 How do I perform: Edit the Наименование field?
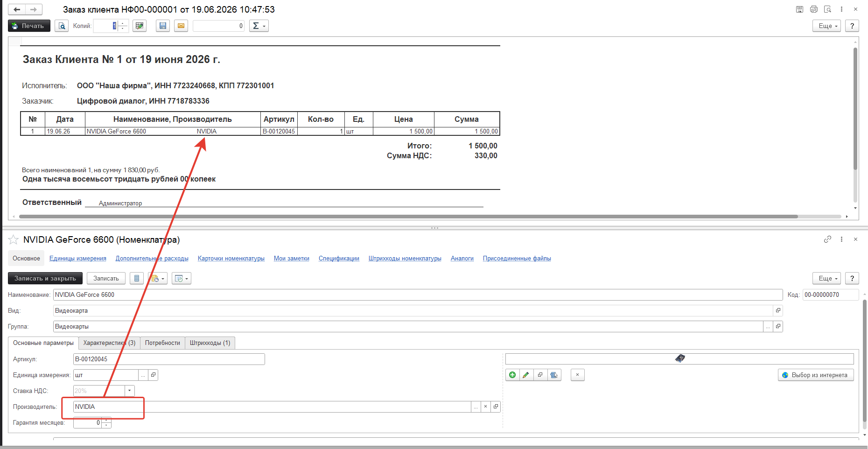pos(418,295)
